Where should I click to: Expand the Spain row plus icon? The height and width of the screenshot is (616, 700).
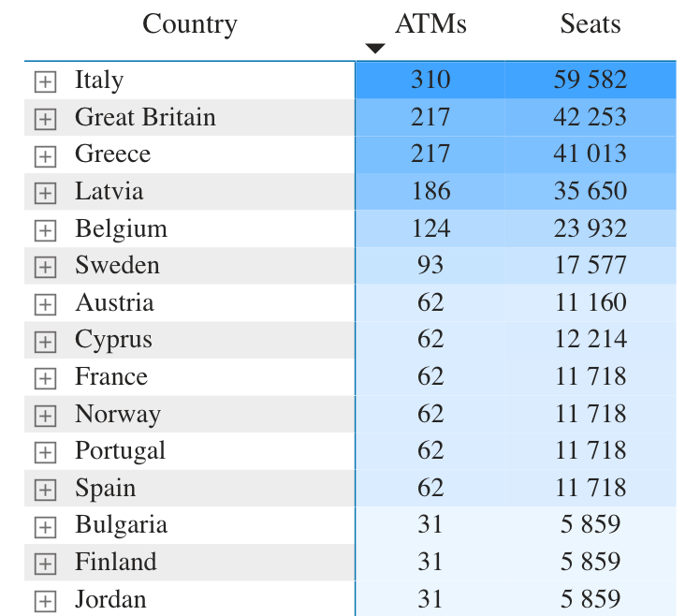click(x=45, y=490)
